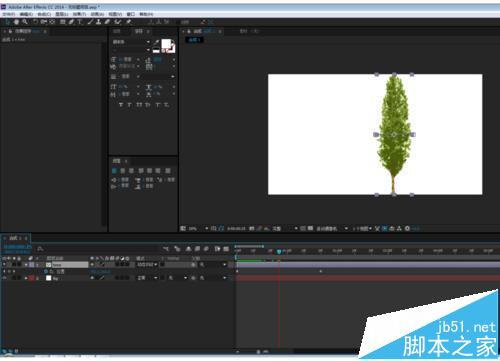The image size is (500, 361).
Task: Click the Faux Bold T button
Action: pos(121,105)
